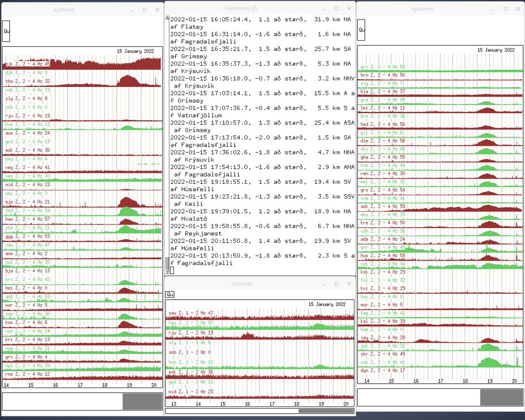The image size is (525, 420).
Task: Click the scrollbar thumb under the 1 - 2 Hz plot
Action: pyautogui.click(x=326, y=411)
